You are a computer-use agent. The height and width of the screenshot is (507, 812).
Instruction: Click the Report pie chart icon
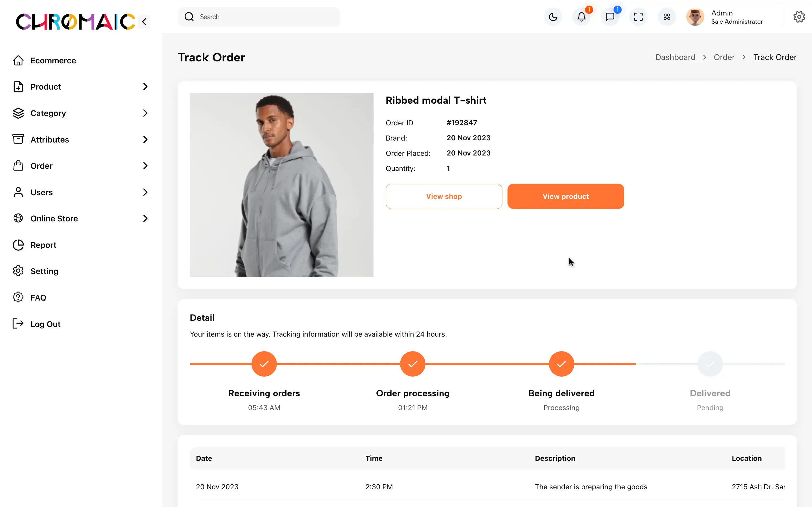click(18, 245)
